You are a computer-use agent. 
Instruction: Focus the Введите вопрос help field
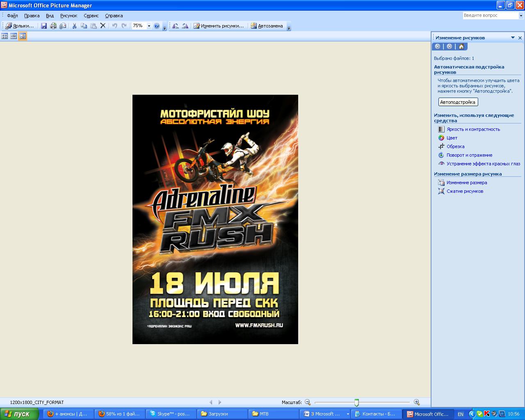[491, 15]
